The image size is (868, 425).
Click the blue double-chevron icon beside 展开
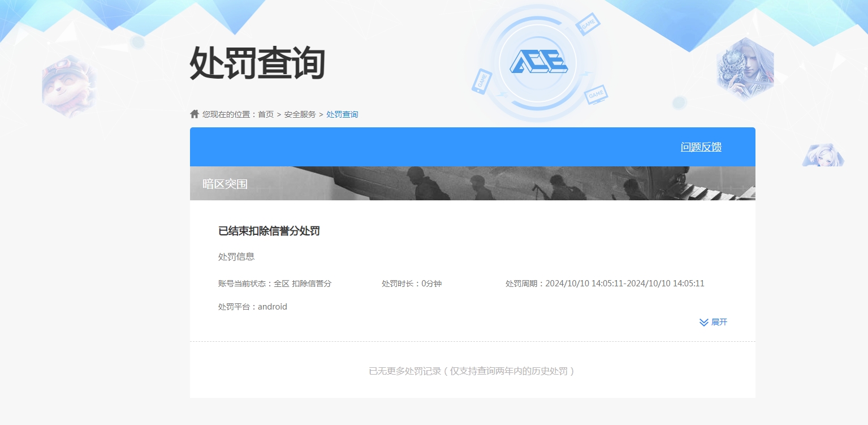coord(703,322)
